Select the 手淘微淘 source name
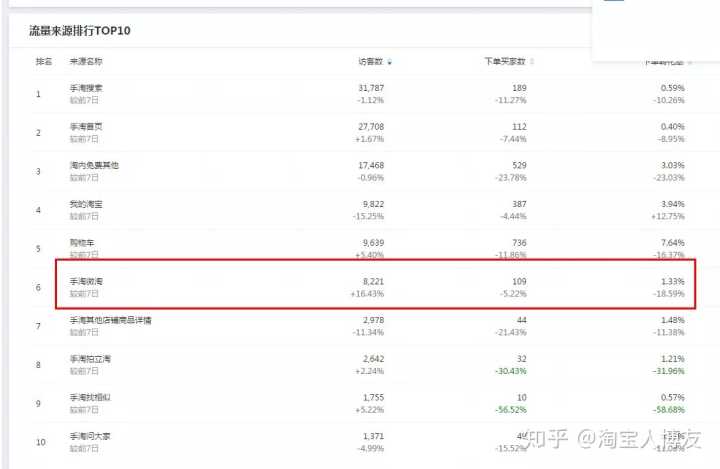This screenshot has width=720, height=469. coord(86,281)
